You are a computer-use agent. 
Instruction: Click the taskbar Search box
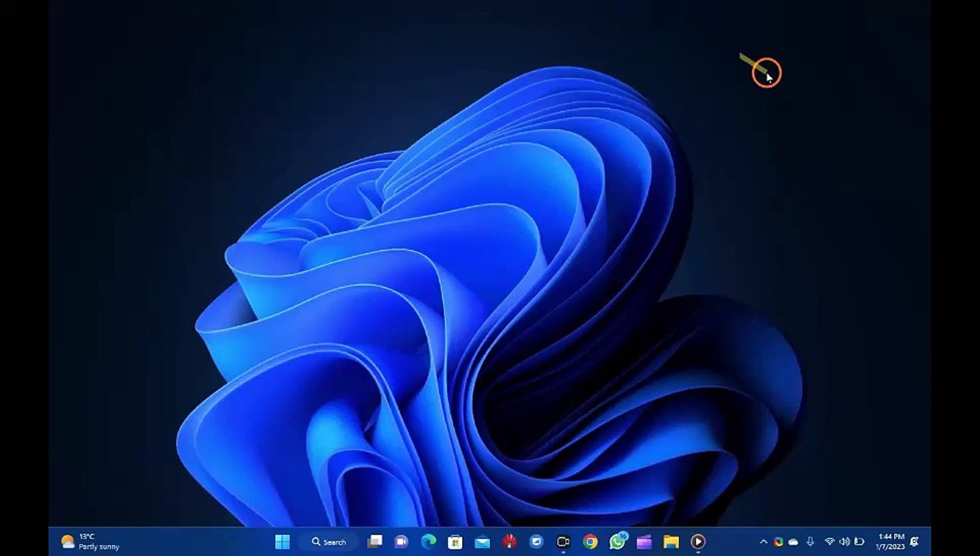(x=329, y=542)
